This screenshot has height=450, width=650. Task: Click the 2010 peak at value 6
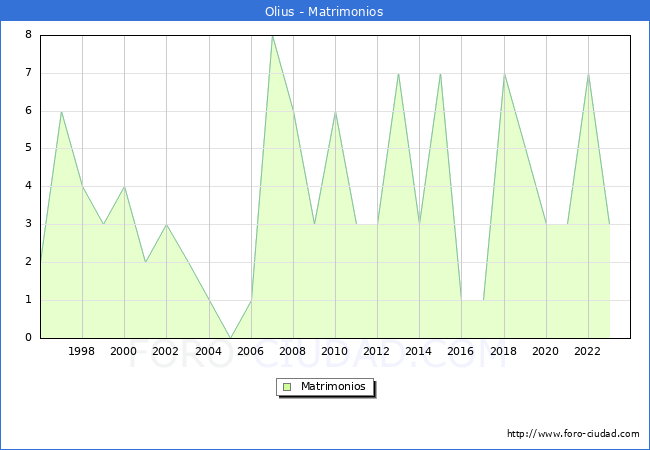(335, 111)
